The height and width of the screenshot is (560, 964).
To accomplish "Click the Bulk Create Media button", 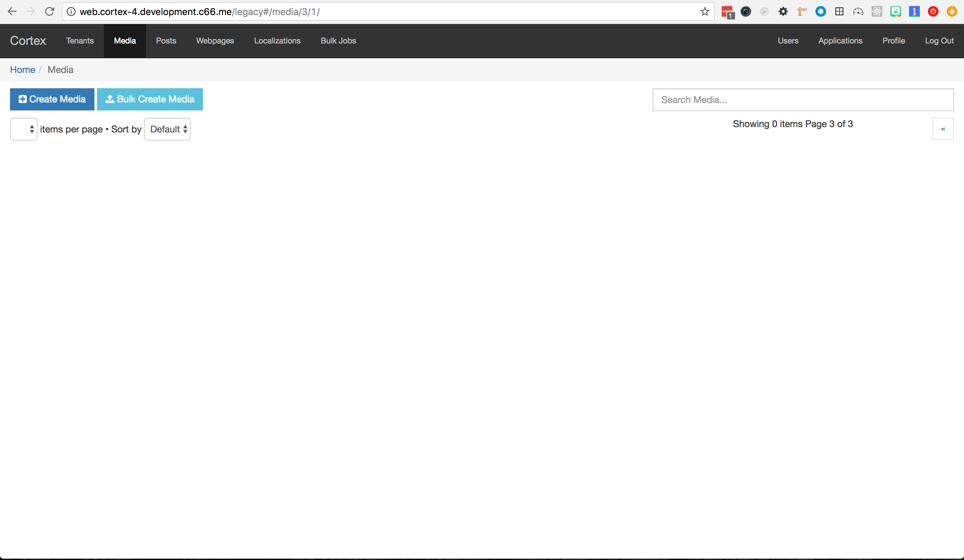I will tap(150, 99).
